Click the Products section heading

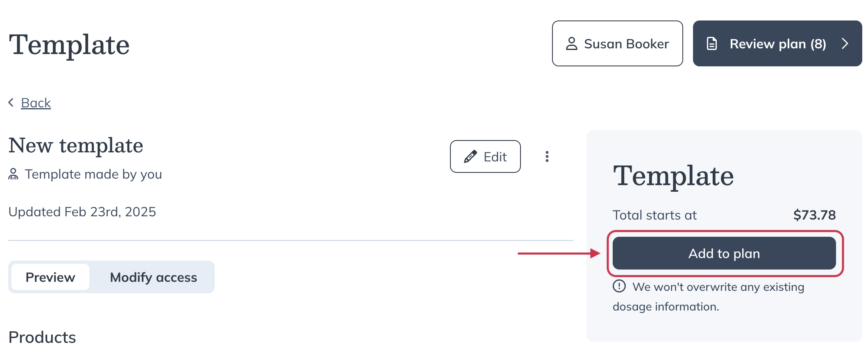tap(42, 337)
